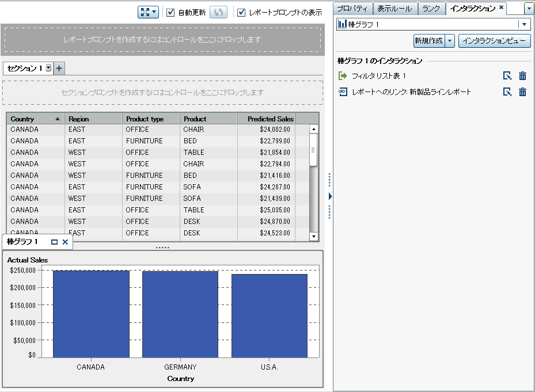Add a new section with plus icon

click(59, 68)
